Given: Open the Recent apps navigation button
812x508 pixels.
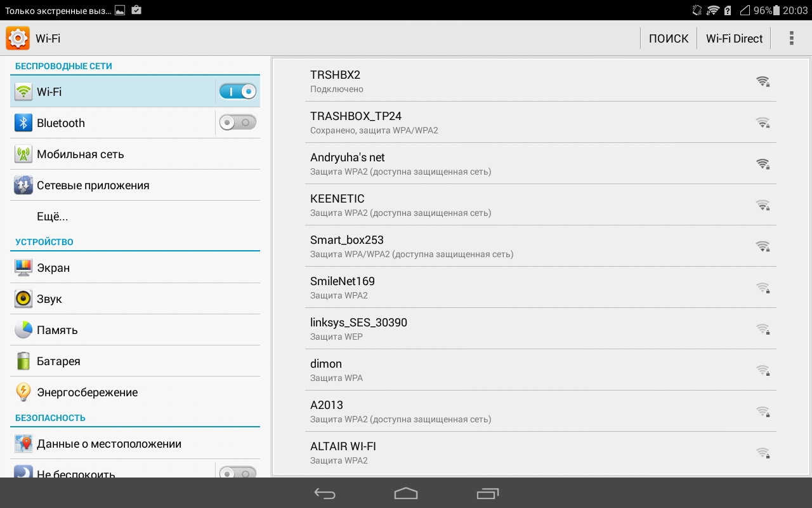Looking at the screenshot, I should 487,493.
